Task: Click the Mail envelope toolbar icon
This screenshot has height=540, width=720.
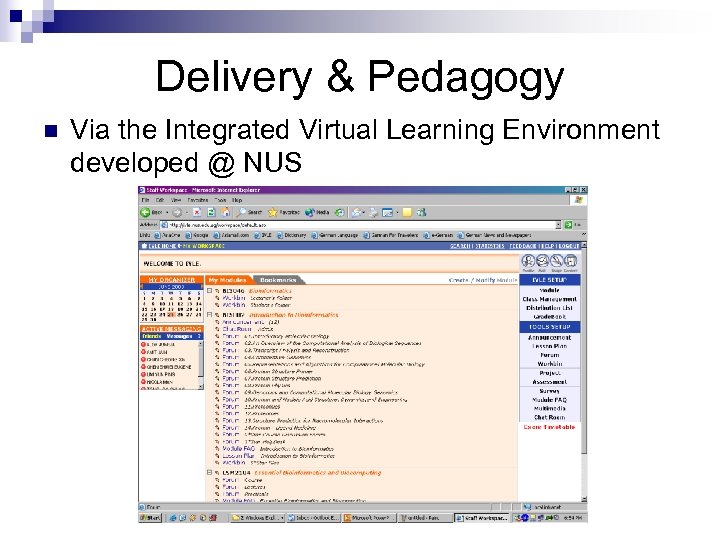Action: pos(356,212)
